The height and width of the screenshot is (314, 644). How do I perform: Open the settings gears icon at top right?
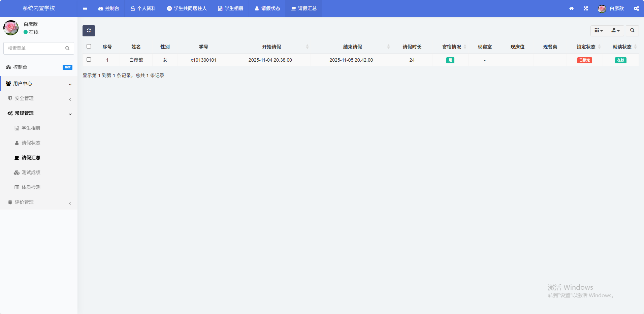tap(636, 8)
